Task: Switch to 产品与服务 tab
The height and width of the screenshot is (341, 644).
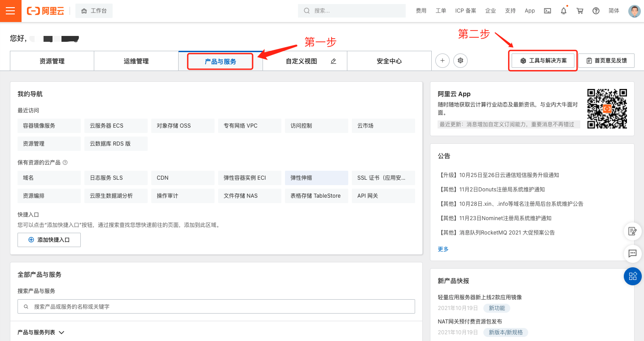Action: 220,61
